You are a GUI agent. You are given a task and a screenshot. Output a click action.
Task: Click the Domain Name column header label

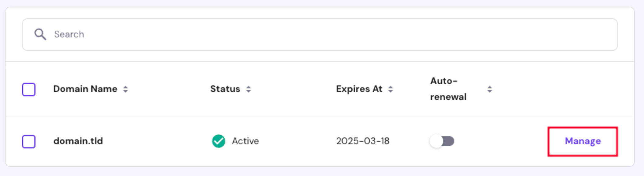[85, 89]
